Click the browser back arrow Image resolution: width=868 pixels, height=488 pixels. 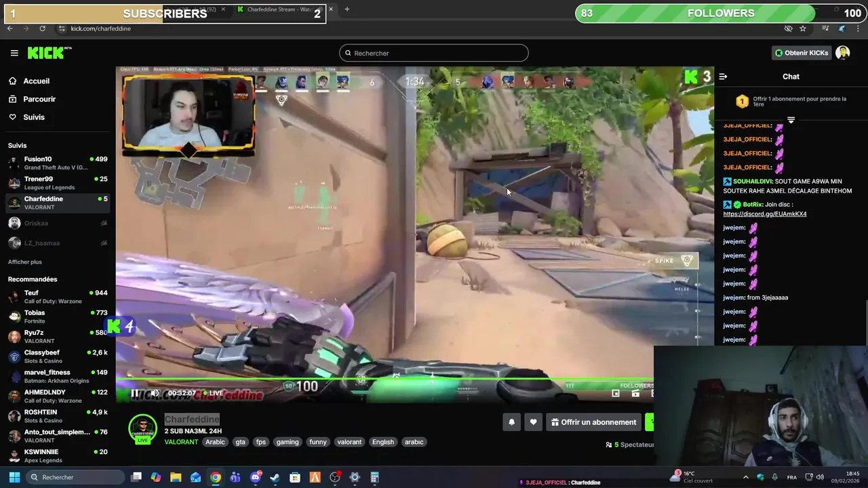coord(9,28)
